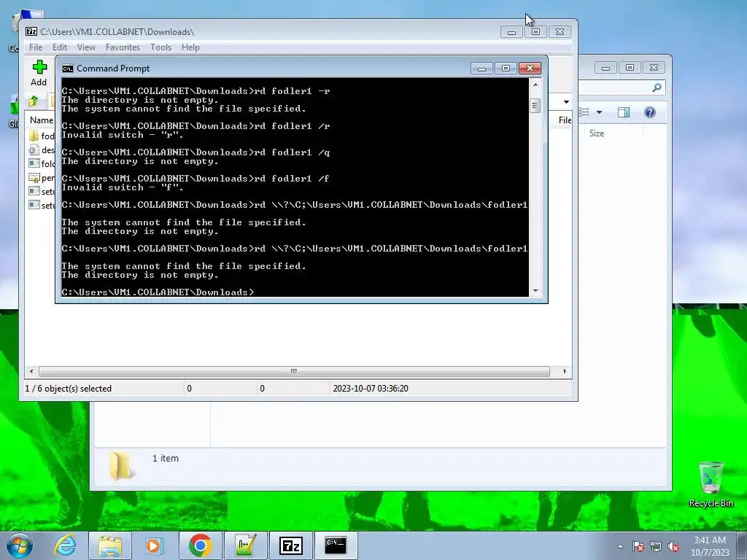Click Command Prompt scrollbar up arrow

(535, 85)
